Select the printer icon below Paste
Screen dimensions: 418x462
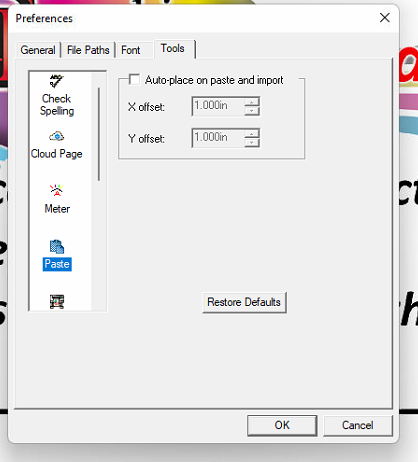[57, 302]
